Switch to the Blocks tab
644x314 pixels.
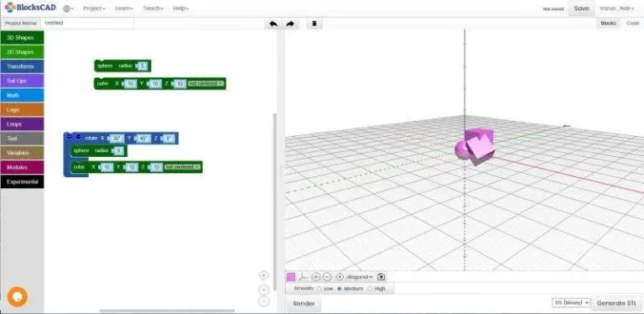[608, 24]
